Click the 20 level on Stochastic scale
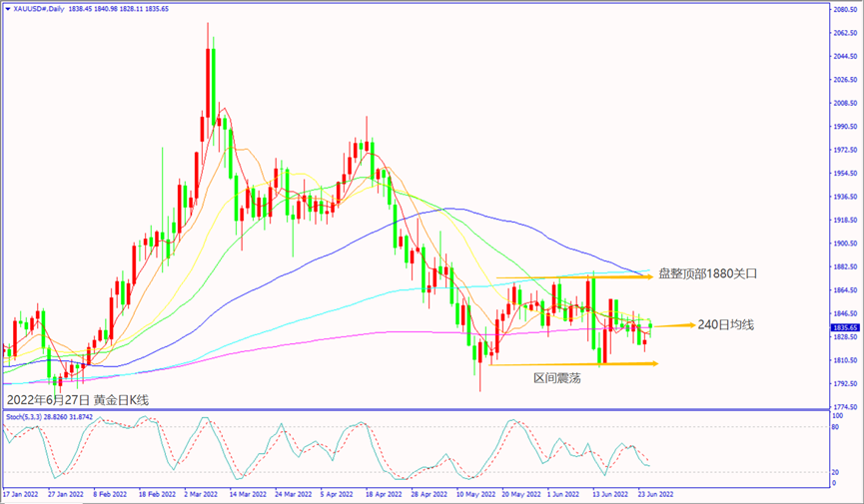The image size is (864, 504). [836, 472]
